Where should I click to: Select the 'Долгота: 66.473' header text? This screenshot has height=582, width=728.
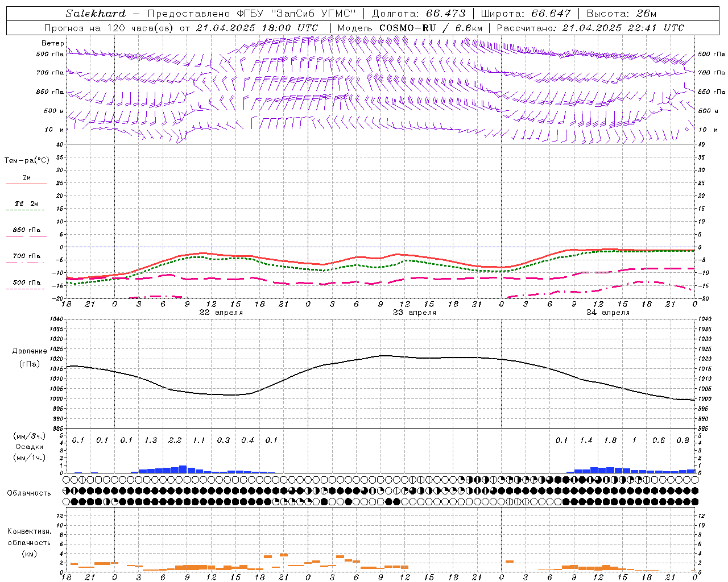419,14
